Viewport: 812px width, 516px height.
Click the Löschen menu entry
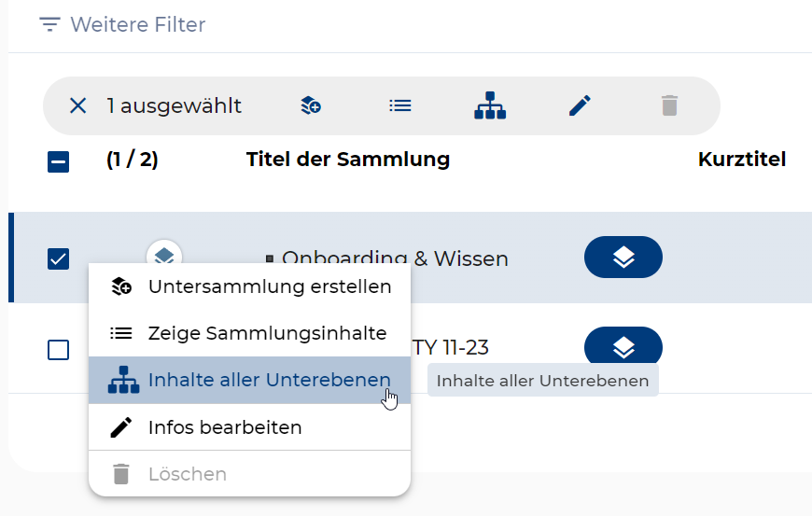(x=187, y=474)
